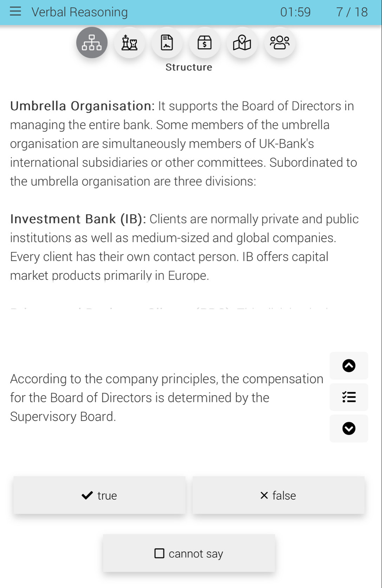Click the Supervisory Board question statement

click(x=167, y=398)
